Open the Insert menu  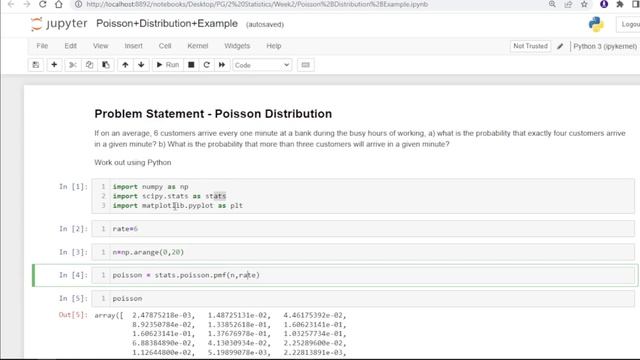pos(133,46)
